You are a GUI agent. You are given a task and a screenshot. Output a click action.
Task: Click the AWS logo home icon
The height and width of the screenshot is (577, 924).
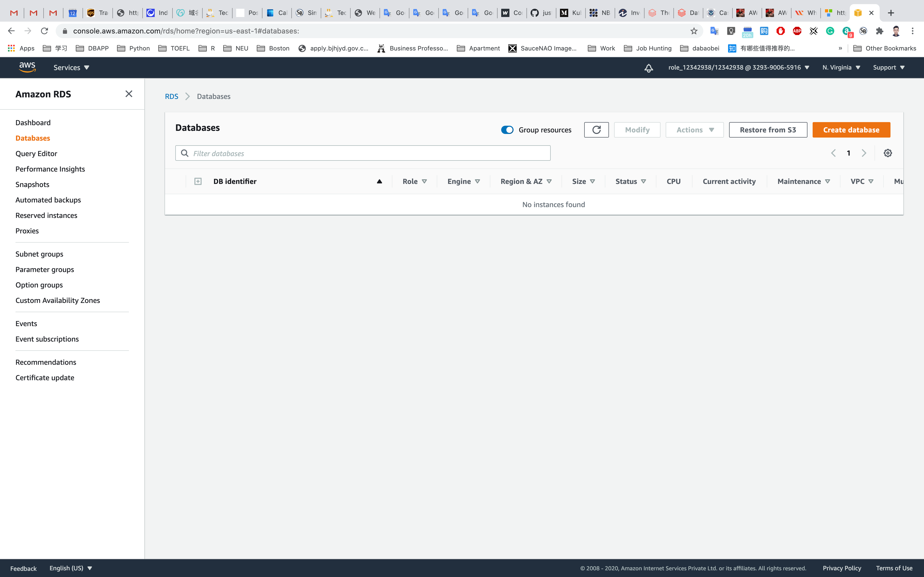pyautogui.click(x=27, y=67)
